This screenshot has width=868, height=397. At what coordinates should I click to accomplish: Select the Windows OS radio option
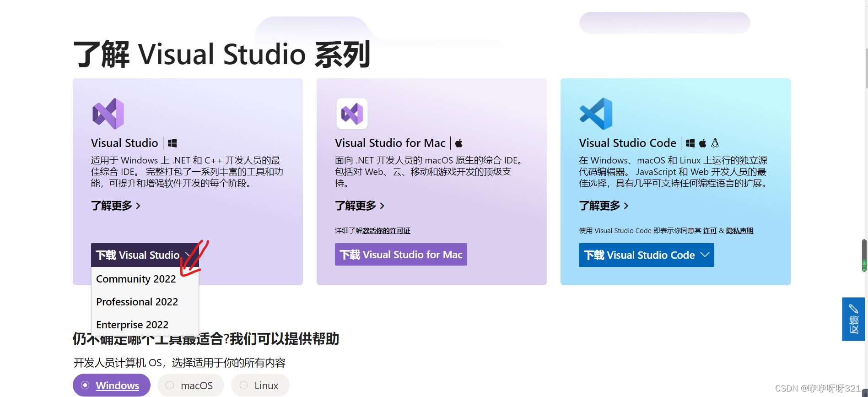112,385
